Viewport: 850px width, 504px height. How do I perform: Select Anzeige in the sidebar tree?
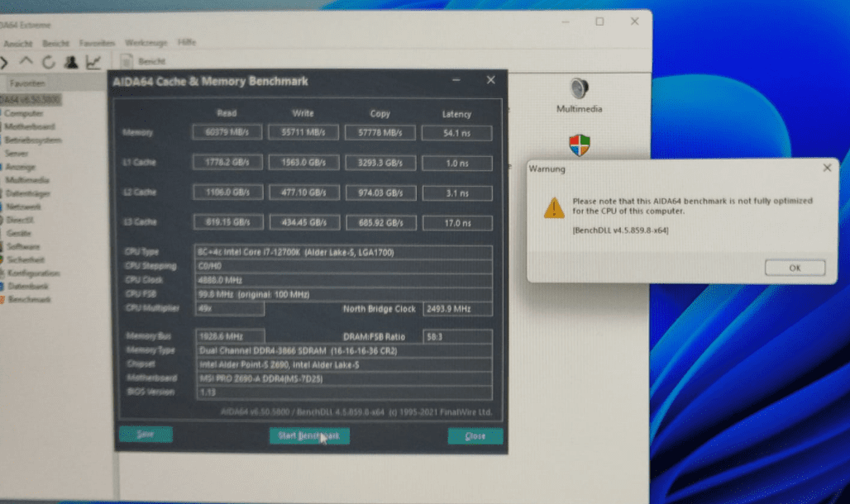(21, 167)
